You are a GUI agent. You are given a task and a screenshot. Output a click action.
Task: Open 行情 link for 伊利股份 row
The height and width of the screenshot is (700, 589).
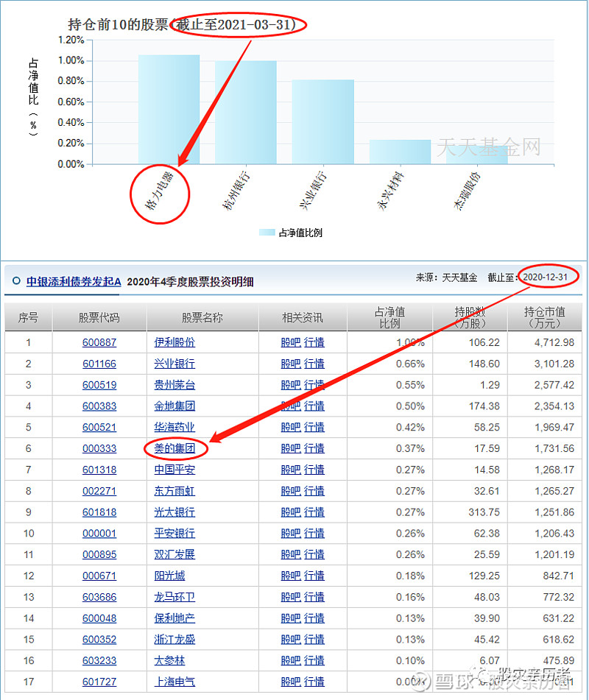pyautogui.click(x=314, y=342)
